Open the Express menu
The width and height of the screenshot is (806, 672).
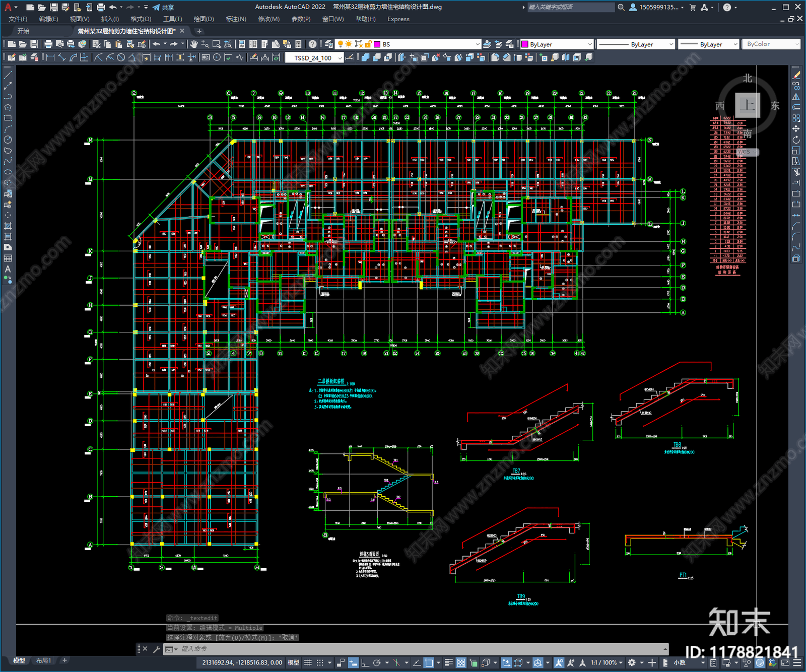(398, 19)
